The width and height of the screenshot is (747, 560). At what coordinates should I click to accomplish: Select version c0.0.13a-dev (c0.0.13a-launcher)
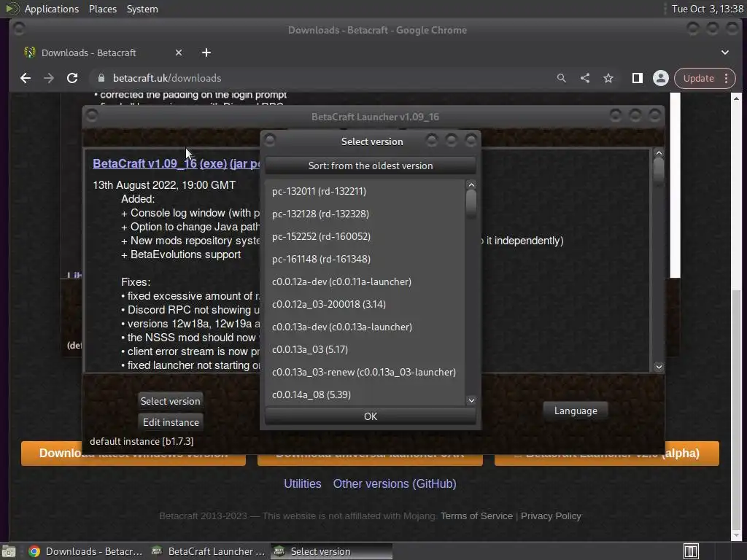pyautogui.click(x=364, y=327)
